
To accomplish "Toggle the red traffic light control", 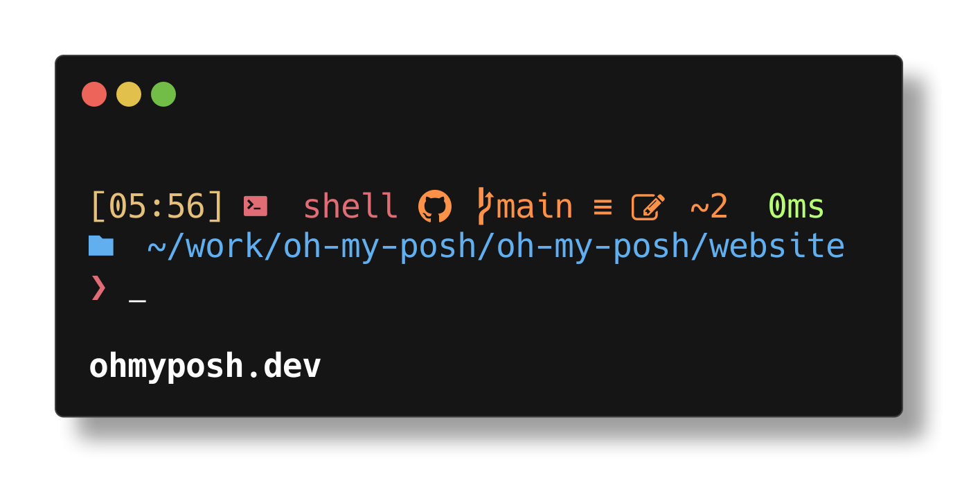I will pos(94,94).
